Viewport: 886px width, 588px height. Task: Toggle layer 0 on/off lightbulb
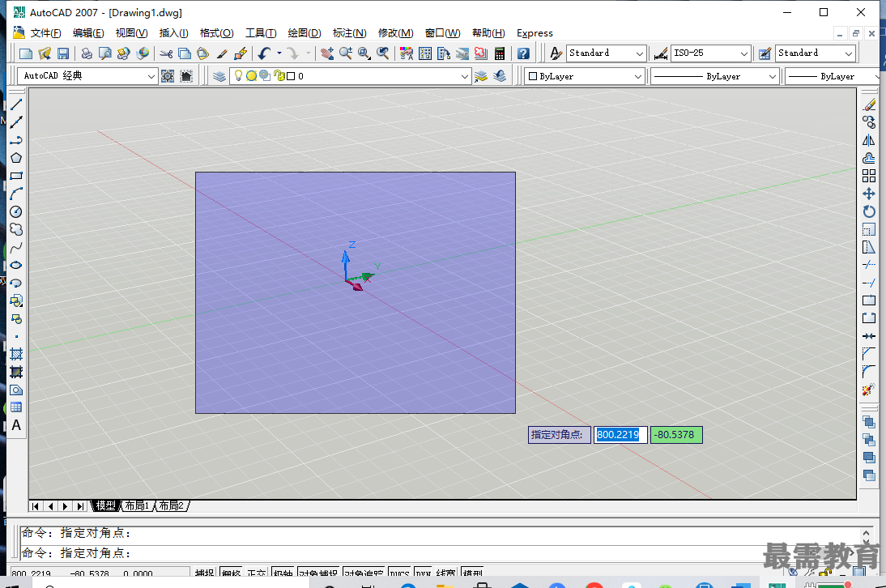click(x=238, y=75)
